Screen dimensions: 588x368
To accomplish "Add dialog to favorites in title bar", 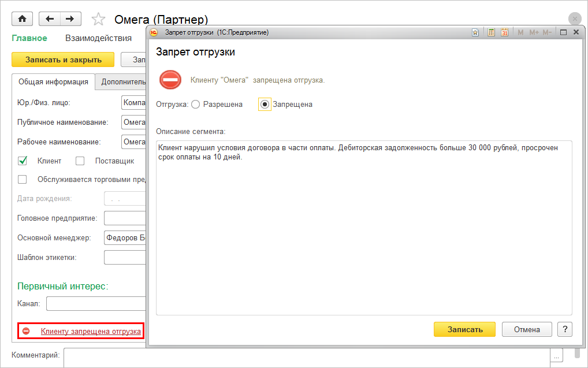I will [475, 32].
